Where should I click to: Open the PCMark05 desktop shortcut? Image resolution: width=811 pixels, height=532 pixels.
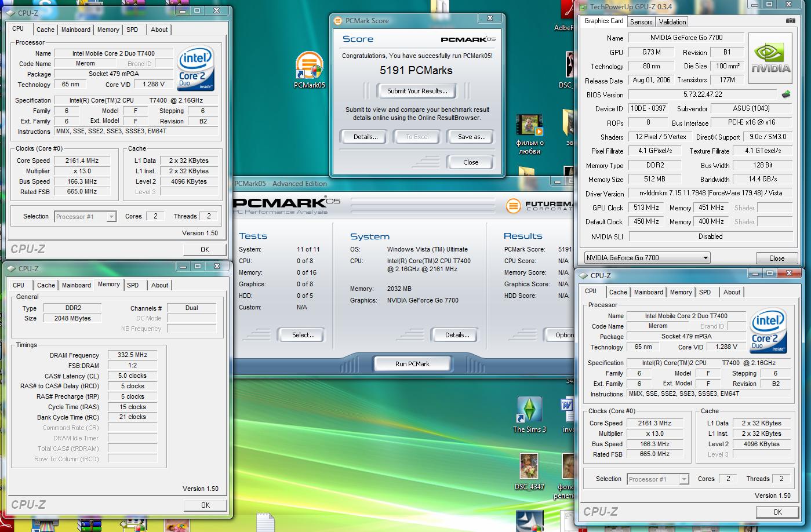point(309,70)
